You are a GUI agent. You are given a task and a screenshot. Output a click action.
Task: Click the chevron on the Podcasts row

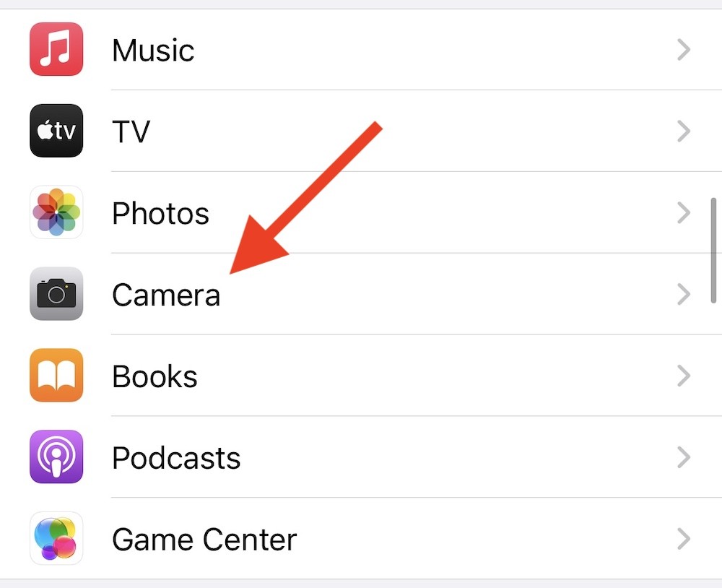pyautogui.click(x=683, y=458)
